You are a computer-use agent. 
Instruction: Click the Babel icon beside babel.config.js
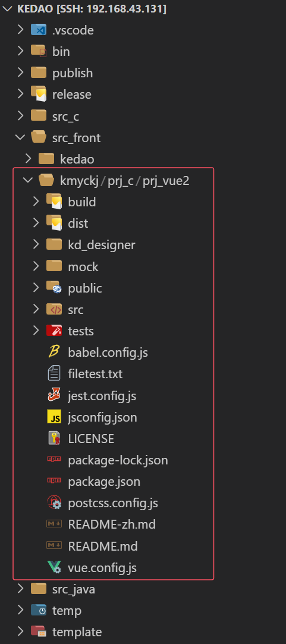click(54, 353)
